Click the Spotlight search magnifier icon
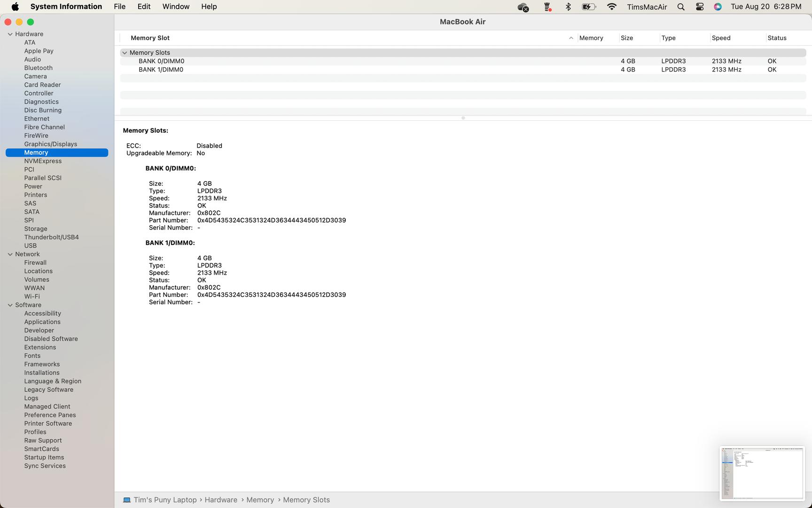This screenshot has width=812, height=508. coord(680,7)
